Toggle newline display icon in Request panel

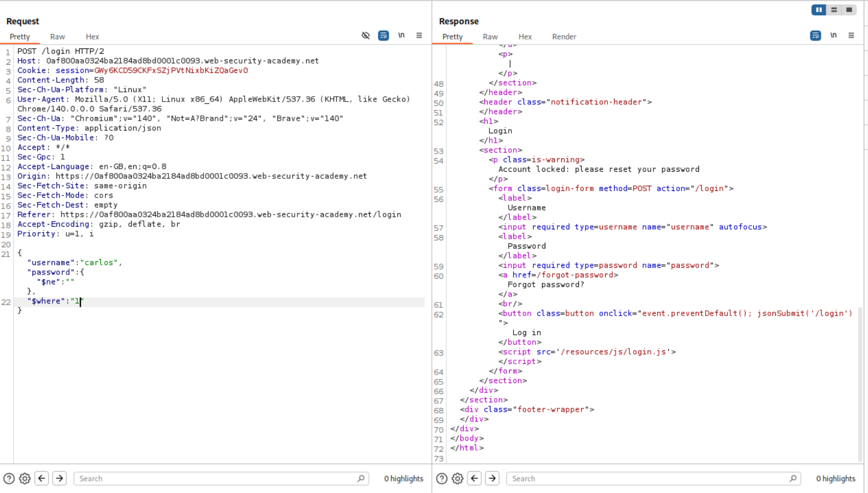click(402, 36)
